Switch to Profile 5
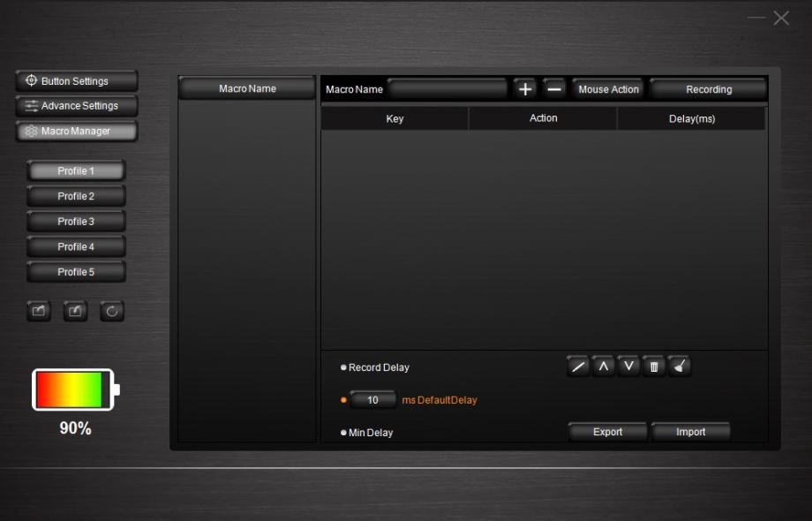The width and height of the screenshot is (812, 521). coord(76,272)
